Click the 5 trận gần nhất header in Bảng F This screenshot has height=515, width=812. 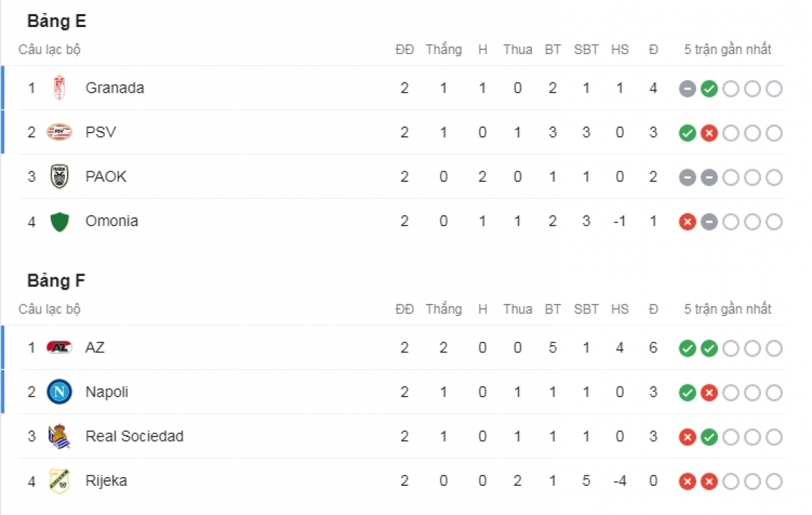pyautogui.click(x=728, y=309)
